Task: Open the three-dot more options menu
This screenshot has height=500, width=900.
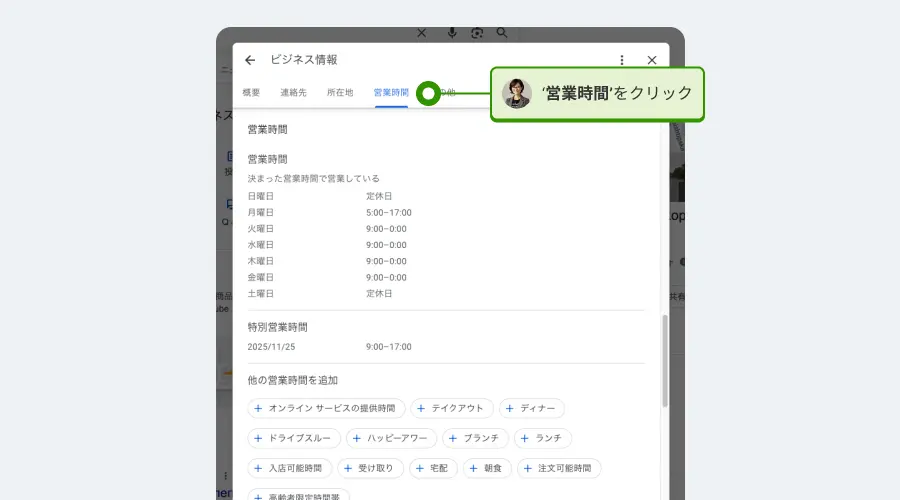Action: tap(622, 60)
